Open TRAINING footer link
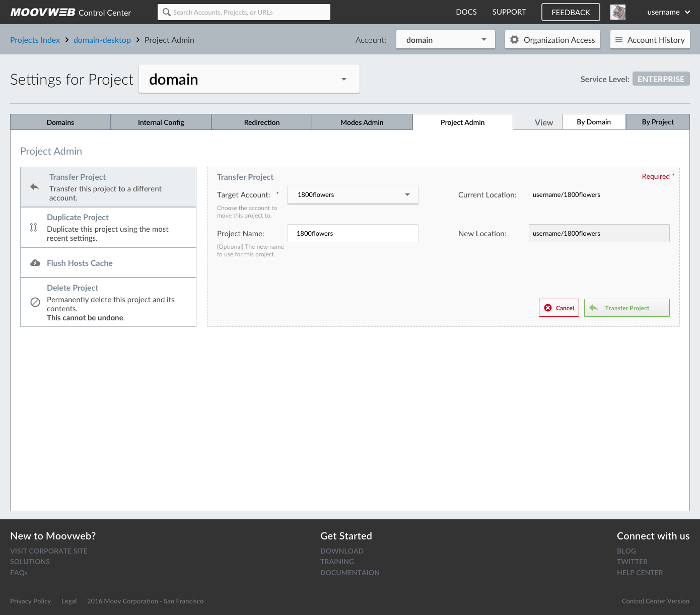Image resolution: width=700 pixels, height=615 pixels. (x=337, y=562)
